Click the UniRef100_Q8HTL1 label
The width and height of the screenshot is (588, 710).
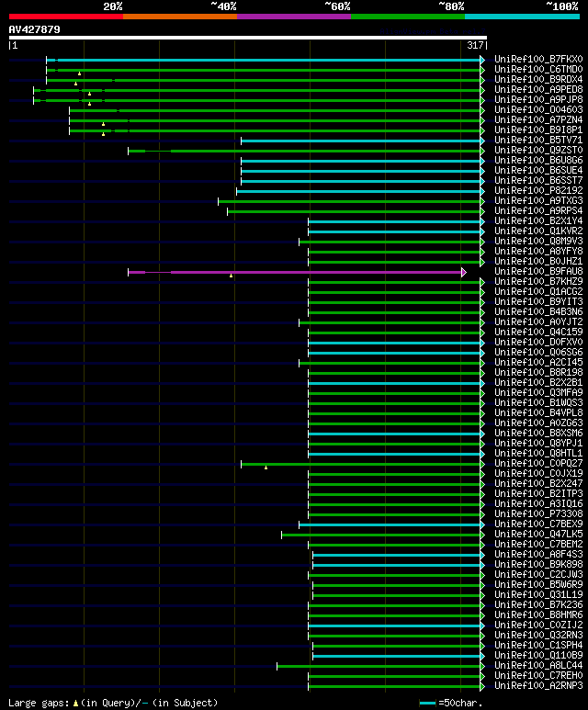[538, 453]
